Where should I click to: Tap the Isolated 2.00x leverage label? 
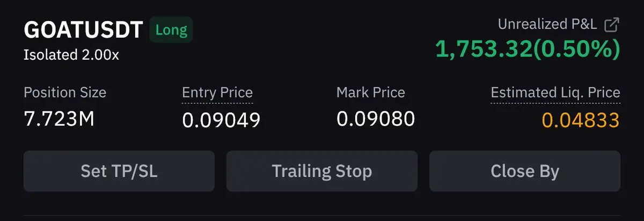[x=71, y=55]
